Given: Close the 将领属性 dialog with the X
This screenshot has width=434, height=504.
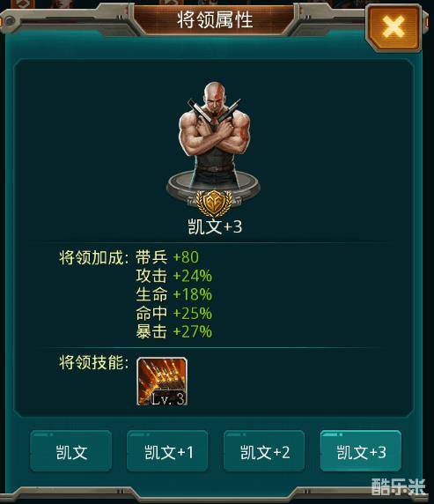Looking at the screenshot, I should point(394,28).
